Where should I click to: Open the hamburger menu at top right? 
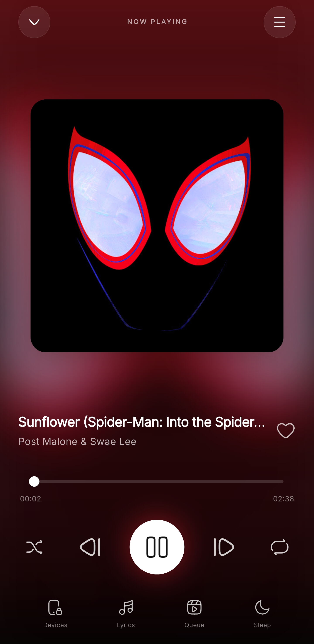280,22
